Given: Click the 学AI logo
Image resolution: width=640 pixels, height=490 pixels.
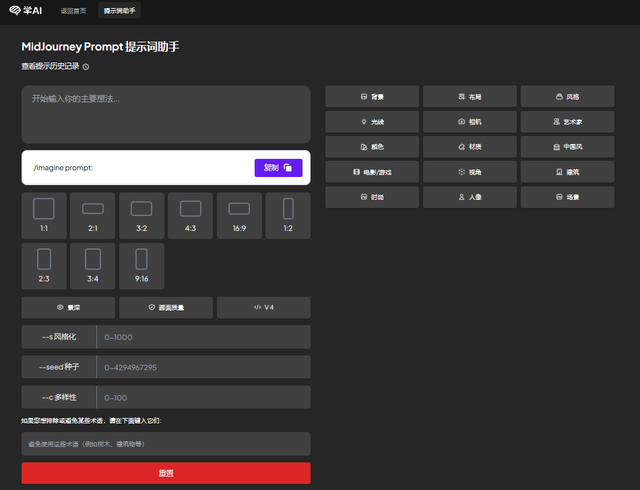Looking at the screenshot, I should pyautogui.click(x=25, y=10).
